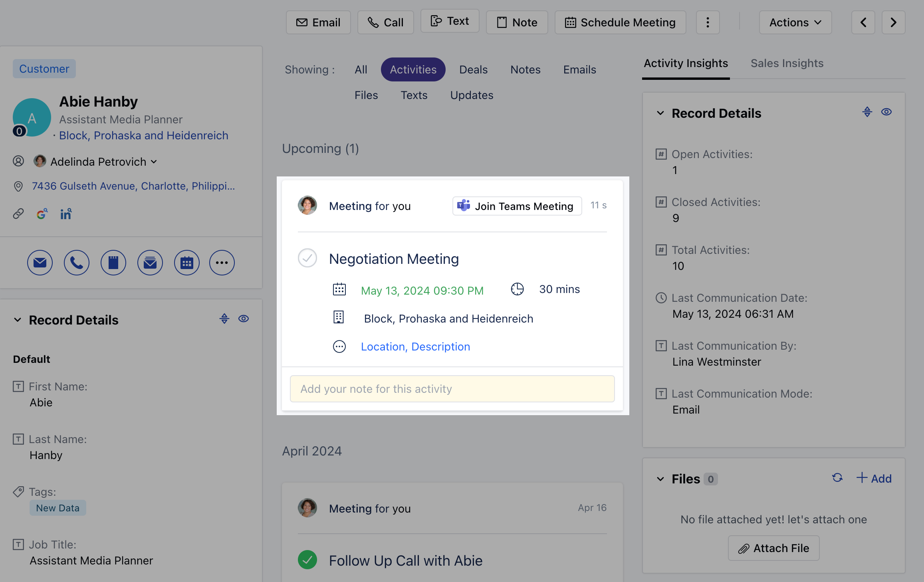924x582 pixels.
Task: Click the sort icon in right Record Details panel
Action: pyautogui.click(x=867, y=112)
